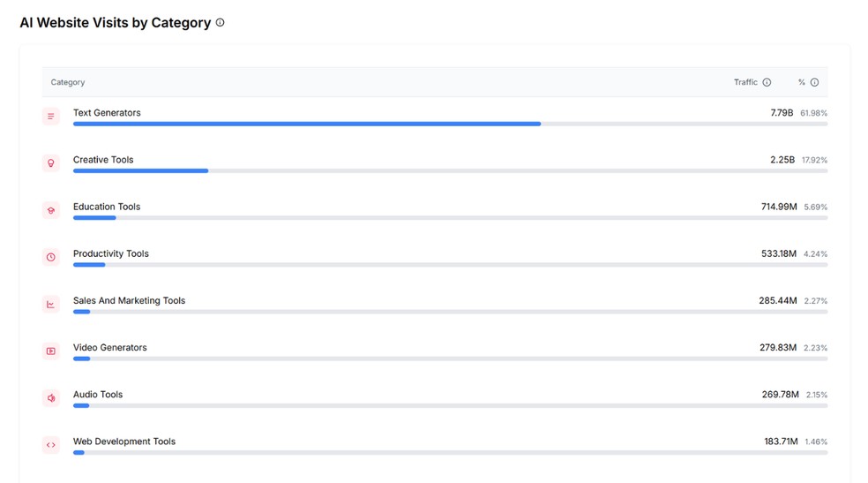Click the Sales And Marketing chart icon
Screen dimensions: 868x483
tap(51, 304)
